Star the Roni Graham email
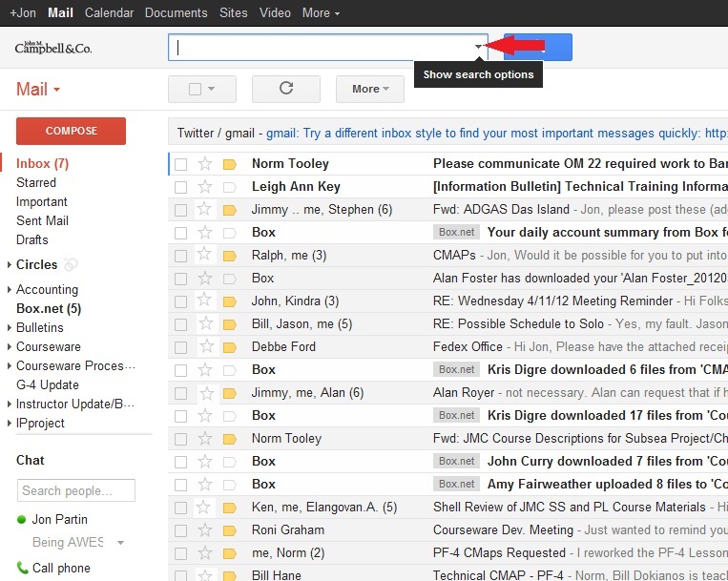Image resolution: width=728 pixels, height=581 pixels. click(205, 529)
